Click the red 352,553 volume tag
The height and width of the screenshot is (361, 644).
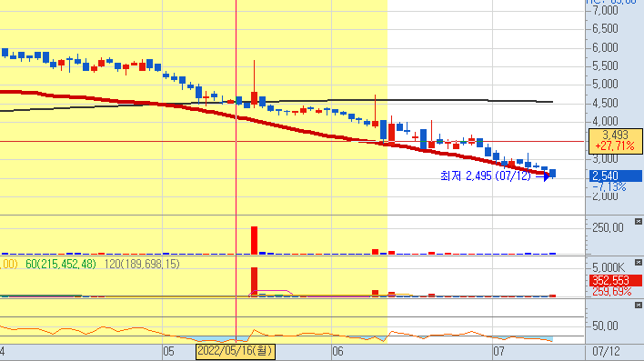pyautogui.click(x=615, y=280)
